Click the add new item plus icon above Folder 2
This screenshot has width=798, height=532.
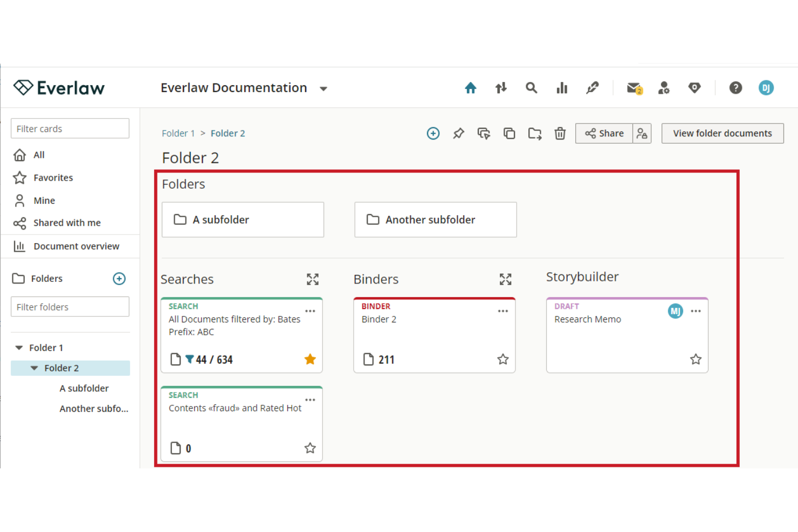433,133
